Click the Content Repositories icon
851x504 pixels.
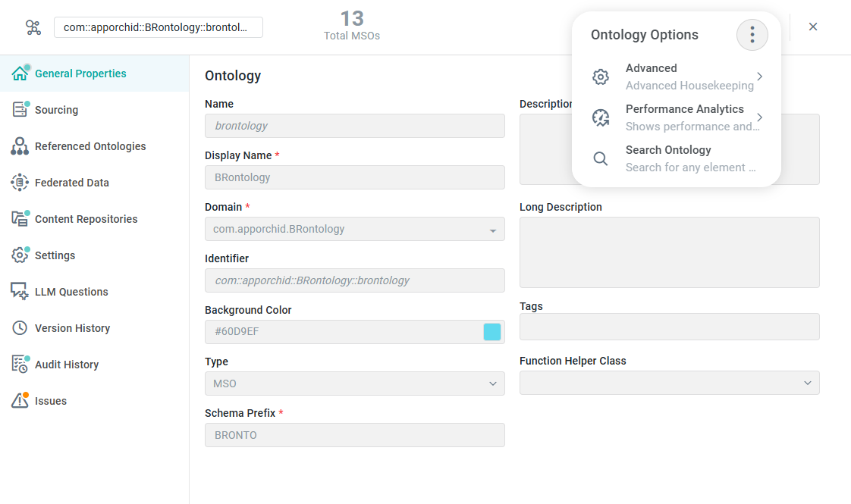[20, 218]
